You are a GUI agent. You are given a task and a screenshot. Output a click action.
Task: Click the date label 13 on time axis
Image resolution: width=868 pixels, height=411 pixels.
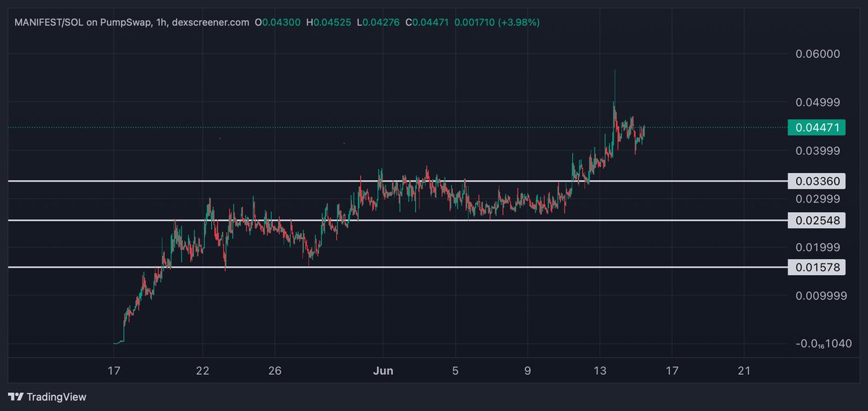(x=600, y=370)
